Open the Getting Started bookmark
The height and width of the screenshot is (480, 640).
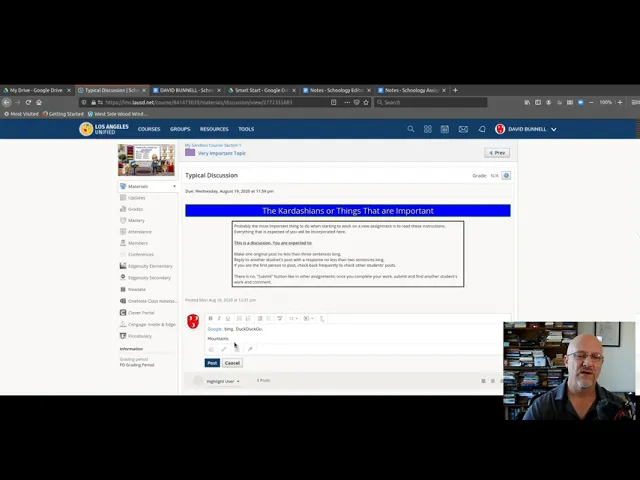63,114
